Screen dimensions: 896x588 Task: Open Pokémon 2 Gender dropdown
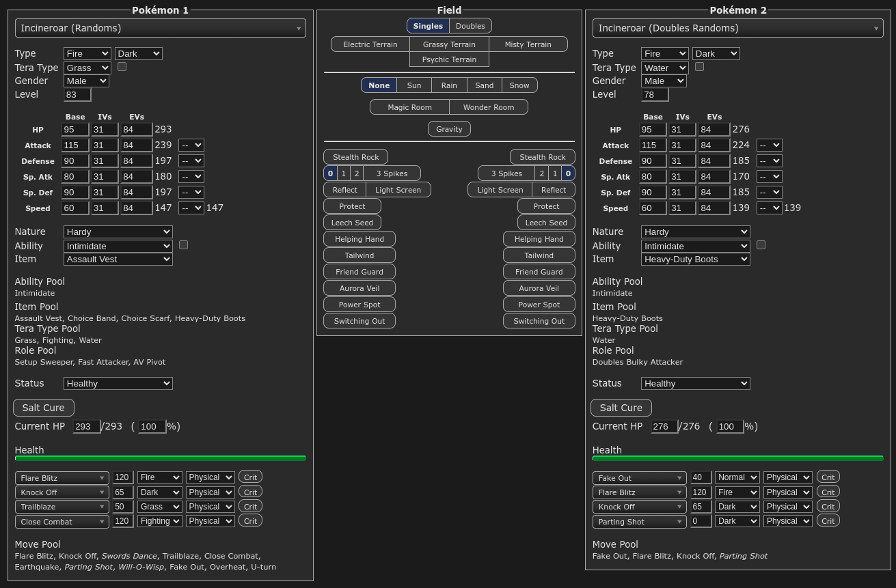(664, 81)
